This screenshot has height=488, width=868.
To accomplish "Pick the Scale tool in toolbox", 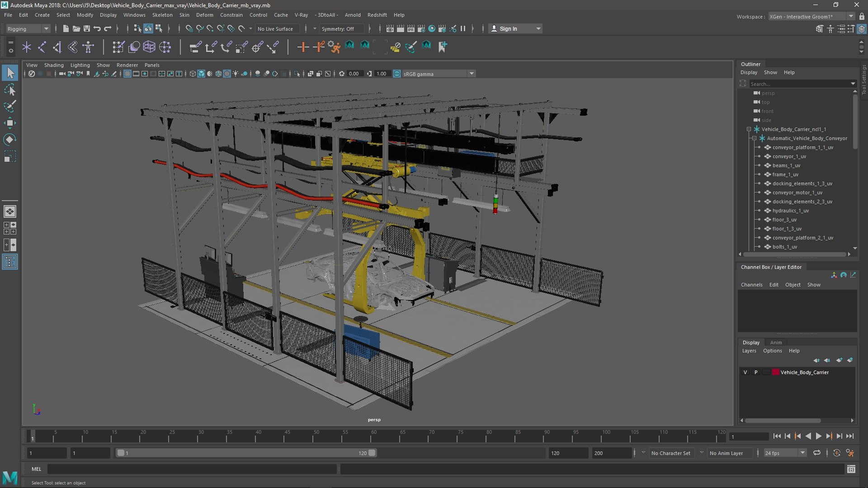I will (10, 157).
